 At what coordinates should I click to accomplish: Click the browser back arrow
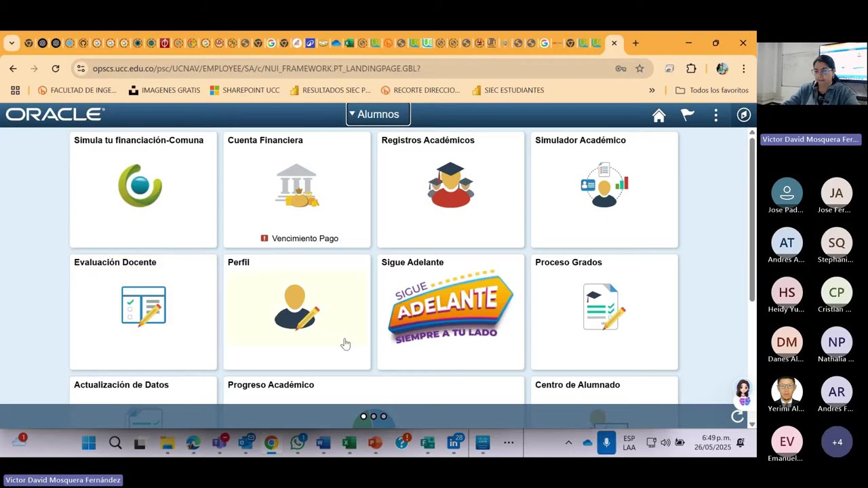point(13,68)
